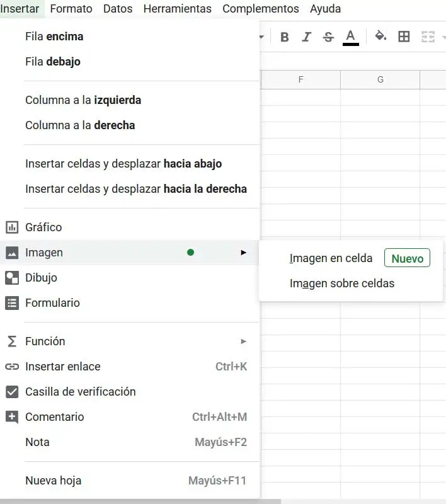446x504 pixels.
Task: Add a Comentario from the menu
Action: (54, 416)
